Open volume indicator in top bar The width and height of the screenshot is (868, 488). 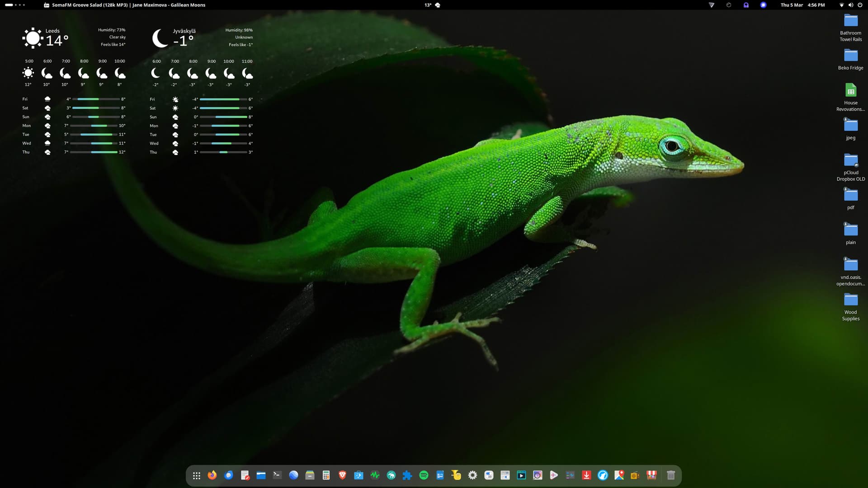tap(851, 5)
